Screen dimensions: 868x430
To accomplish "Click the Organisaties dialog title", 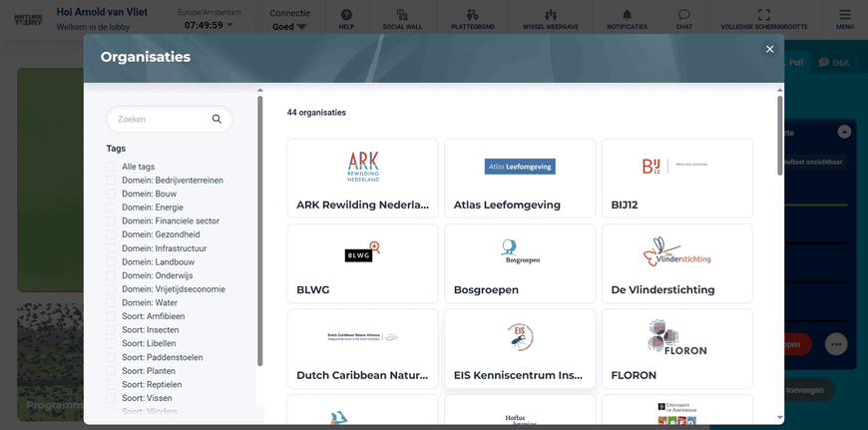I will click(x=146, y=57).
